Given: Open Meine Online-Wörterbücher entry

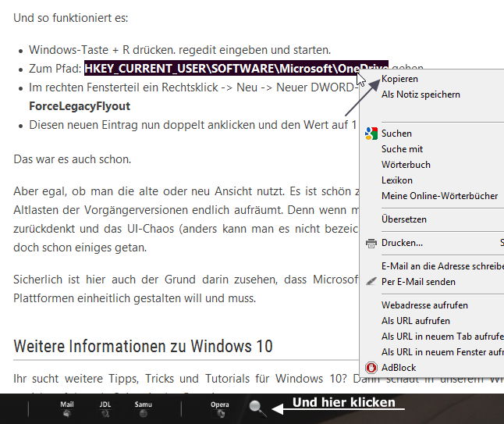Looking at the screenshot, I should click(431, 195).
